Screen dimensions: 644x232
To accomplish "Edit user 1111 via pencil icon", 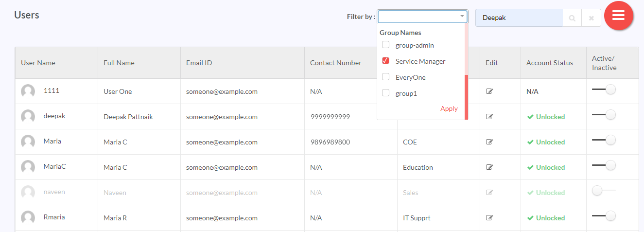I will tap(489, 91).
